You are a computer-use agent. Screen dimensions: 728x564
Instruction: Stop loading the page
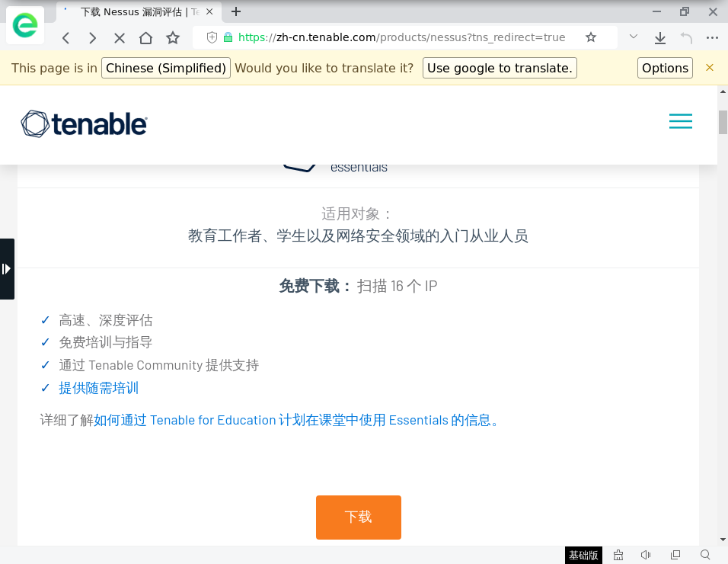[x=120, y=38]
